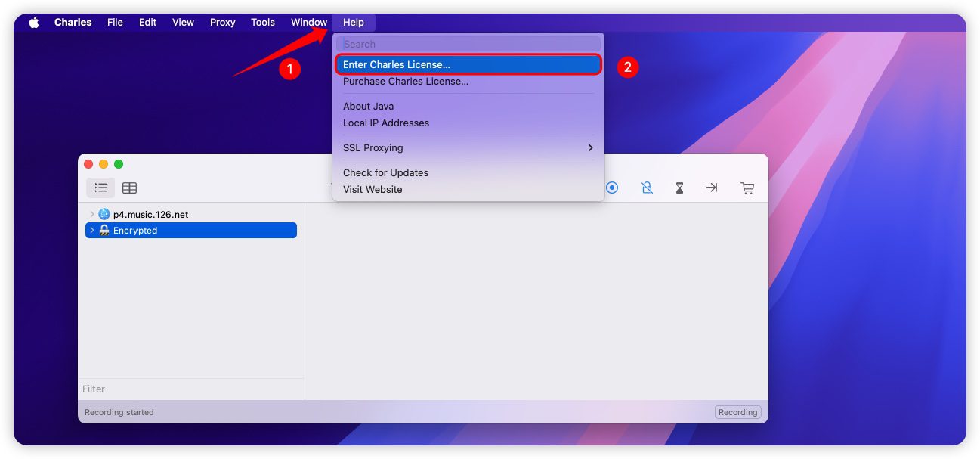The height and width of the screenshot is (459, 980).
Task: Select the p4.music.126.net row
Action: pos(191,214)
